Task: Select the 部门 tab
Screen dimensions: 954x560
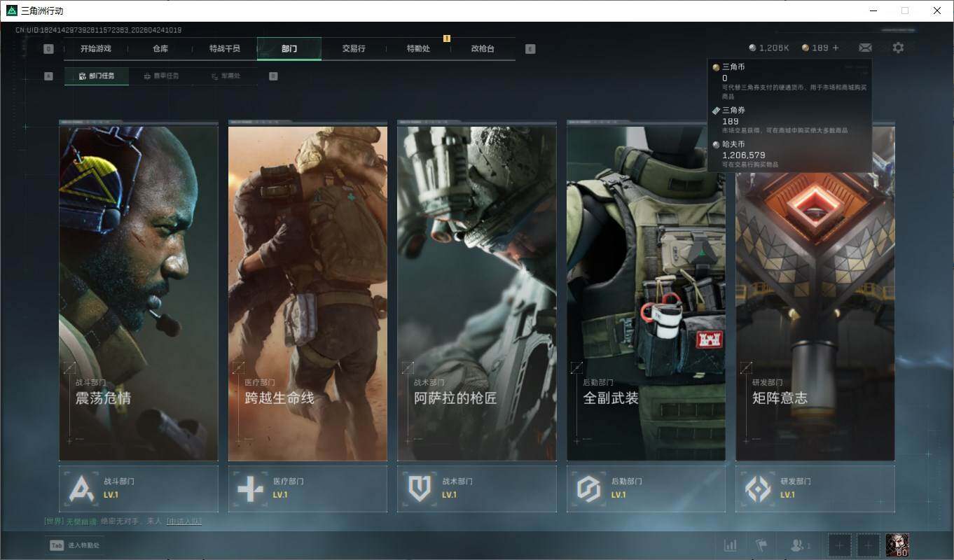Action: 289,48
